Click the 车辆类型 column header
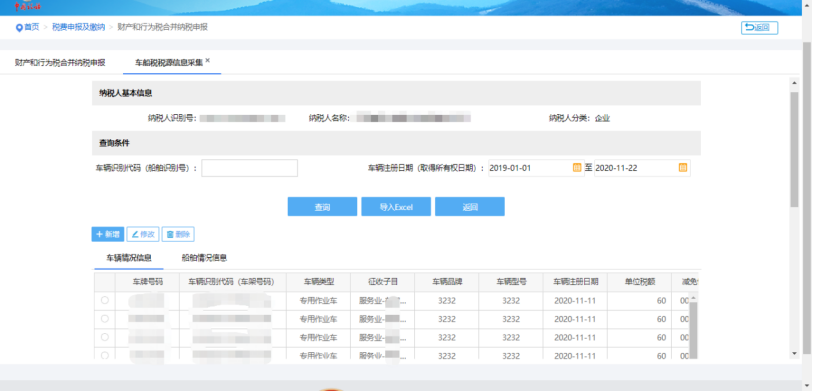Image resolution: width=813 pixels, height=391 pixels. pyautogui.click(x=318, y=282)
